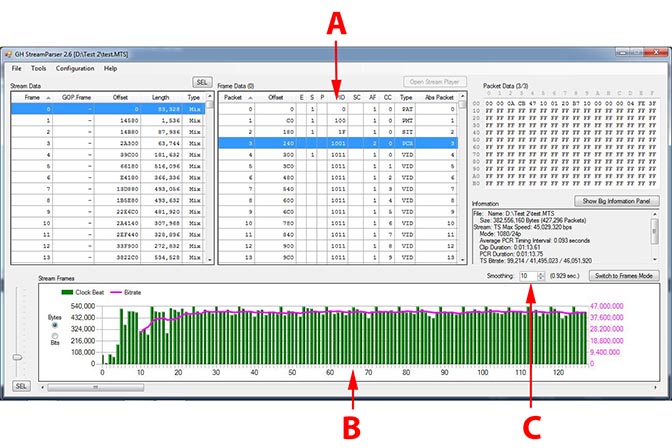This screenshot has height=448, width=672.
Task: Open the File menu
Action: (17, 68)
